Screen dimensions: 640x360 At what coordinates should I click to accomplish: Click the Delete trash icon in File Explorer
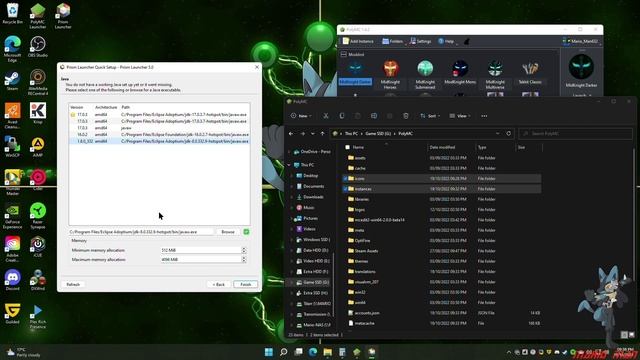click(x=406, y=116)
